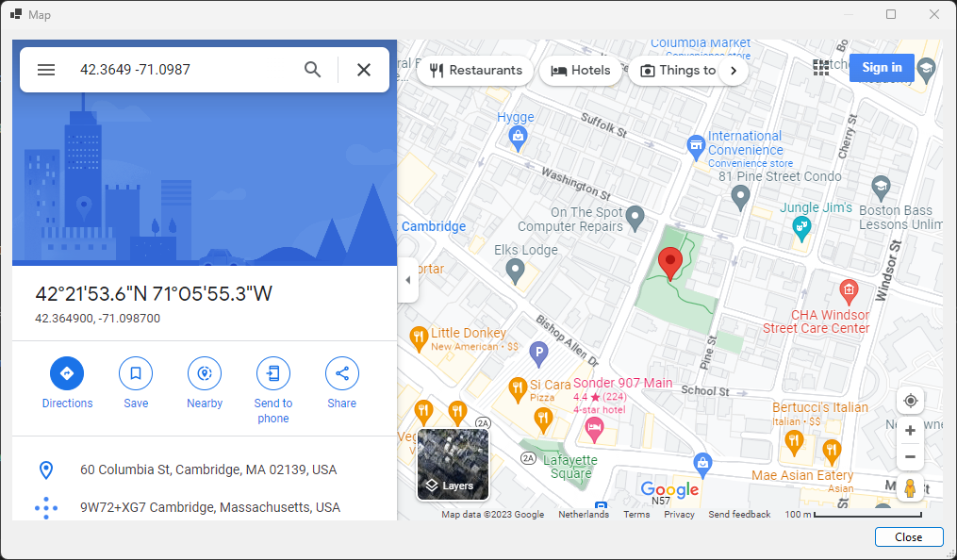Open the Google apps grid icon
Screen dimensions: 957x560
[x=821, y=67]
